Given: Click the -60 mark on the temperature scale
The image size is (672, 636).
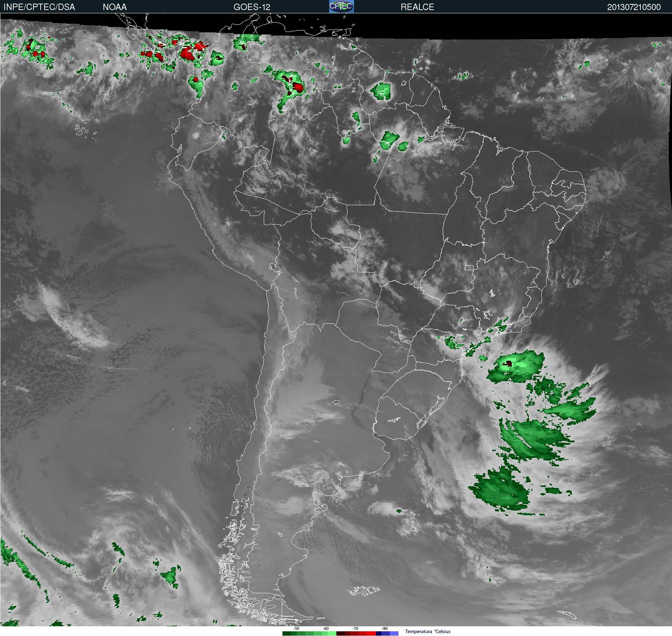Looking at the screenshot, I should (x=326, y=628).
